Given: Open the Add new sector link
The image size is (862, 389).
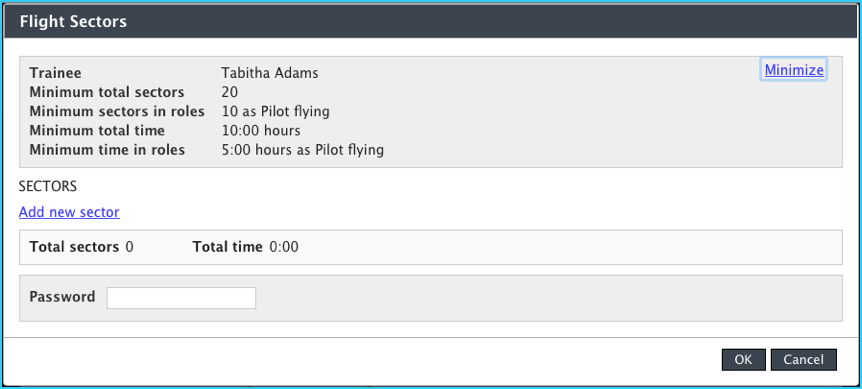Looking at the screenshot, I should click(69, 212).
